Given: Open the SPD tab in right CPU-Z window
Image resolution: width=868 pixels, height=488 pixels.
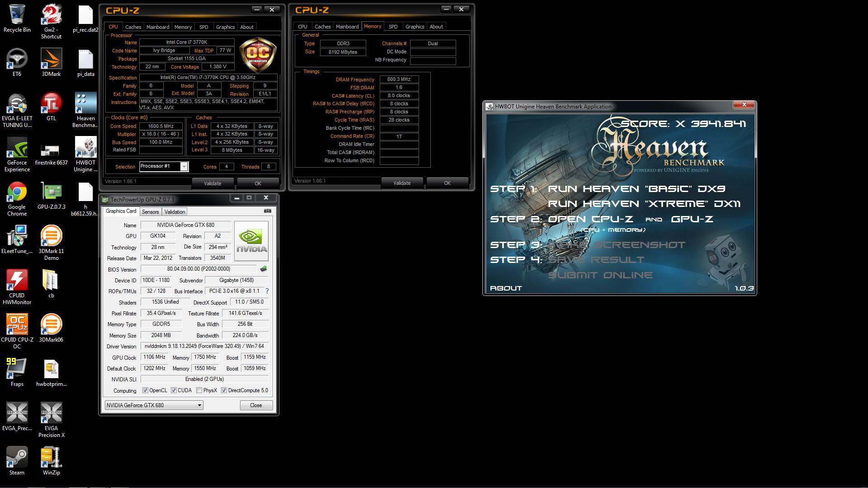Looking at the screenshot, I should pyautogui.click(x=393, y=27).
